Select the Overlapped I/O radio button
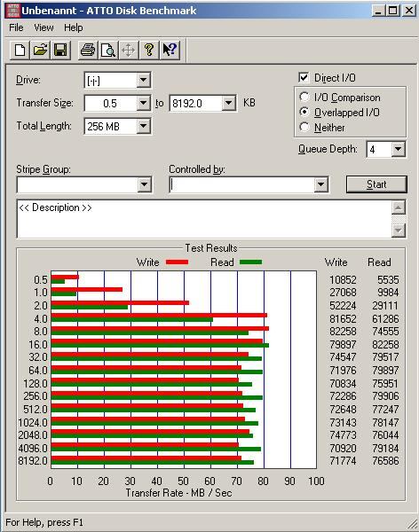Screen dimensions: 419x532 click(x=304, y=112)
